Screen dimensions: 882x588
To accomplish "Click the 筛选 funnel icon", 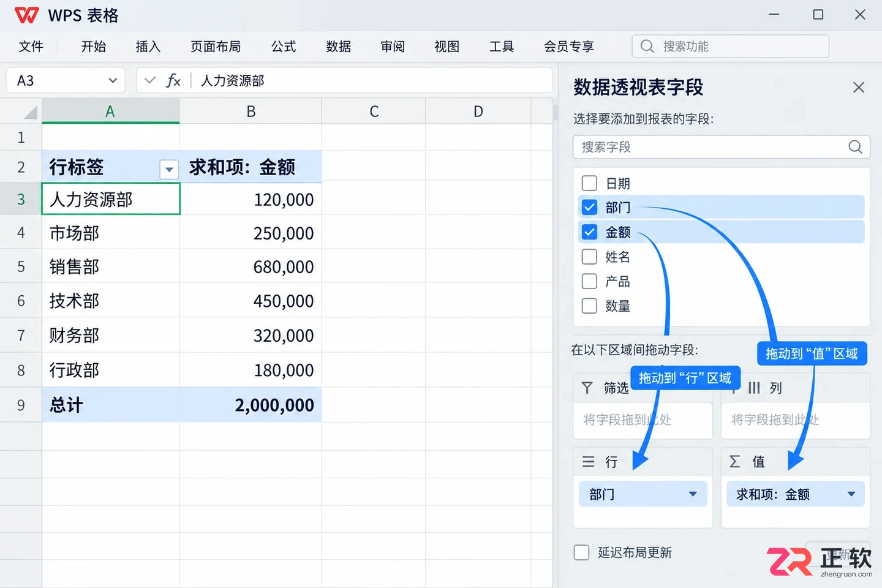I will 587,388.
